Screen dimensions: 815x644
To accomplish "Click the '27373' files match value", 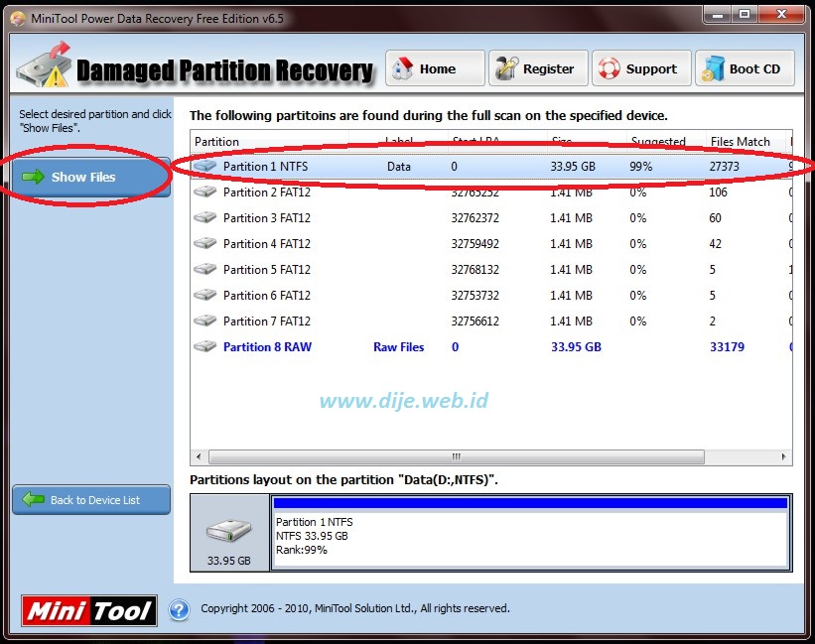I will 724,166.
